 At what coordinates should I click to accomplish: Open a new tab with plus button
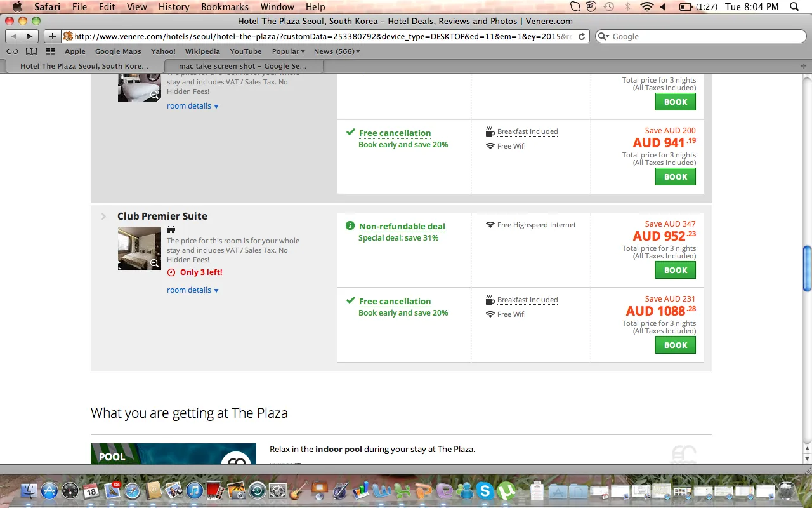(x=804, y=65)
